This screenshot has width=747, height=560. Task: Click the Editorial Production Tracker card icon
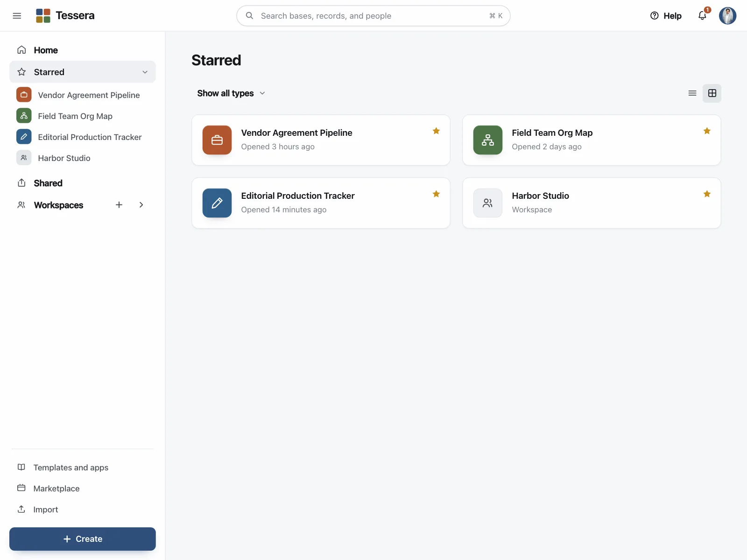coord(217,203)
